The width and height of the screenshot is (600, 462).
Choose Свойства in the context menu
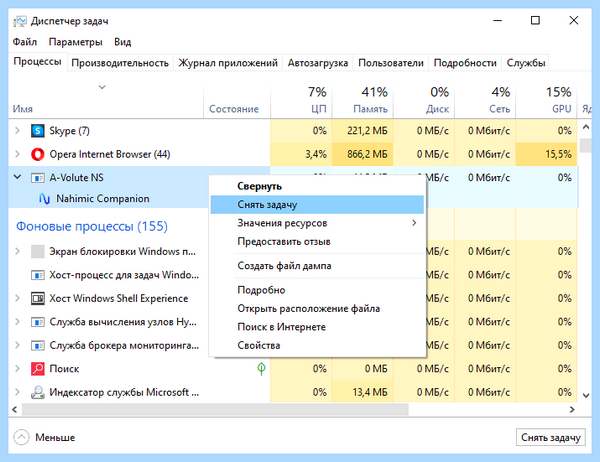coord(317,345)
